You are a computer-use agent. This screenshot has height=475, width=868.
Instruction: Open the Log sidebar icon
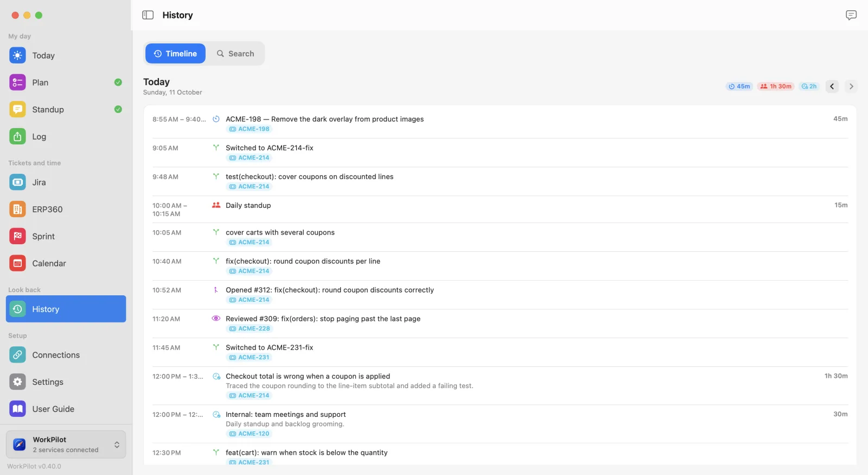17,137
